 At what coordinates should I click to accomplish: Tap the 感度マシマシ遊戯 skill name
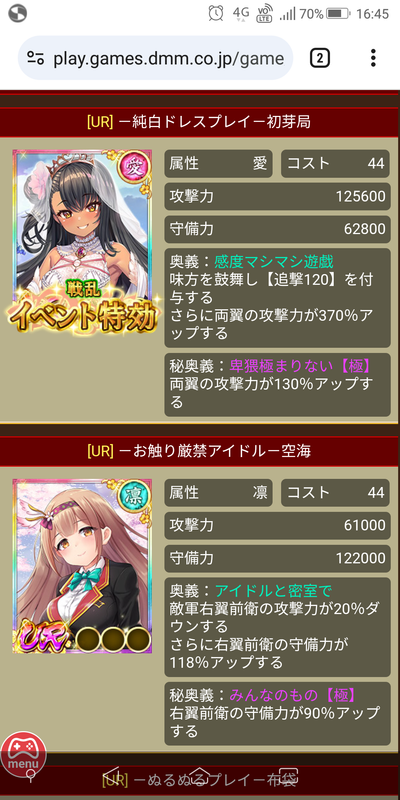[x=274, y=262]
